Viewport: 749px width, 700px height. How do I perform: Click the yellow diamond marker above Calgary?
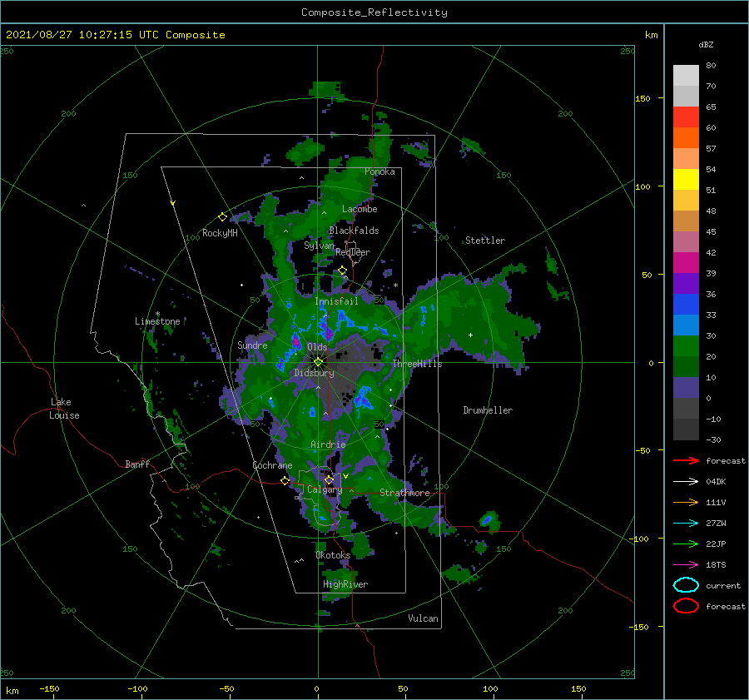329,479
